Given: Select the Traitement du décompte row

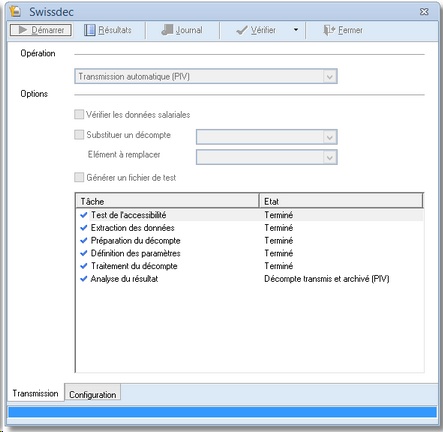Looking at the screenshot, I should pyautogui.click(x=250, y=266).
